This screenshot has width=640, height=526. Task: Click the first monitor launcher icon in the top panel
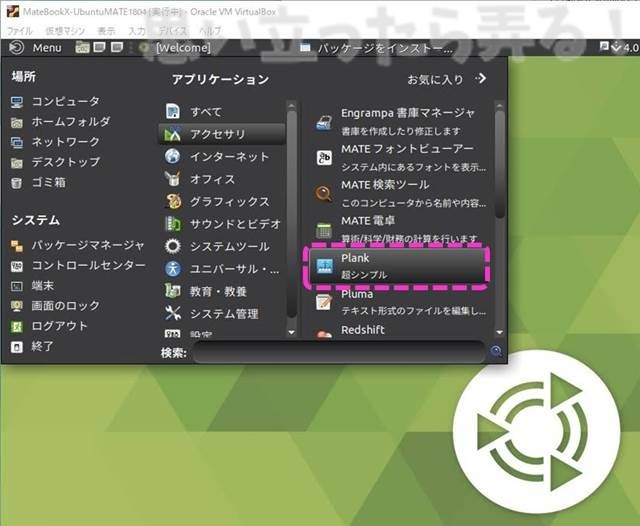click(99, 48)
